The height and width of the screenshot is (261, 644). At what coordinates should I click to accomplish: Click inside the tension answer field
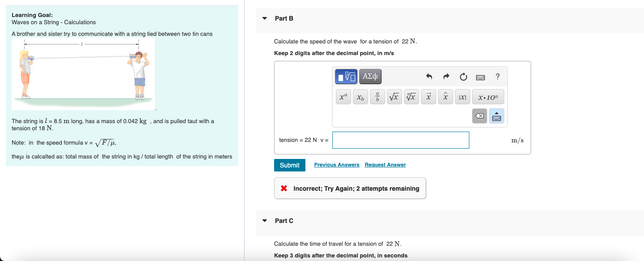tap(400, 140)
